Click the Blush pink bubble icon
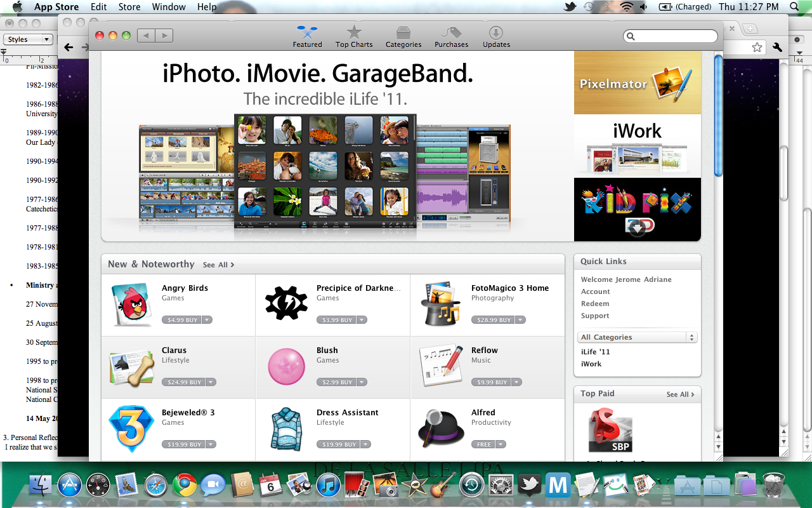 pos(287,366)
